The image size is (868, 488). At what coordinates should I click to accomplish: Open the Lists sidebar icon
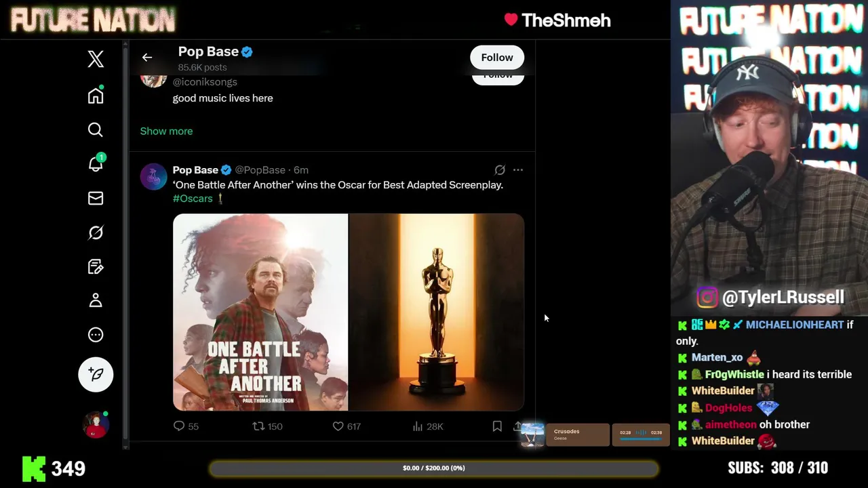point(96,266)
